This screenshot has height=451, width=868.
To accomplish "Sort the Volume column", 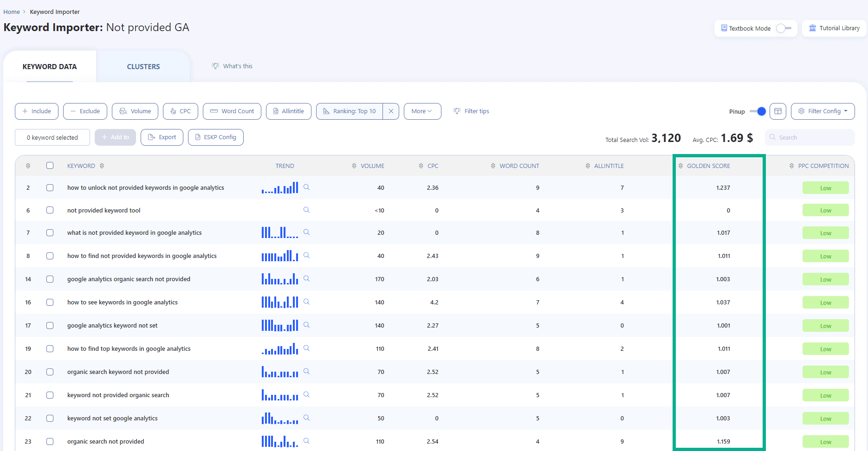I will (x=354, y=166).
